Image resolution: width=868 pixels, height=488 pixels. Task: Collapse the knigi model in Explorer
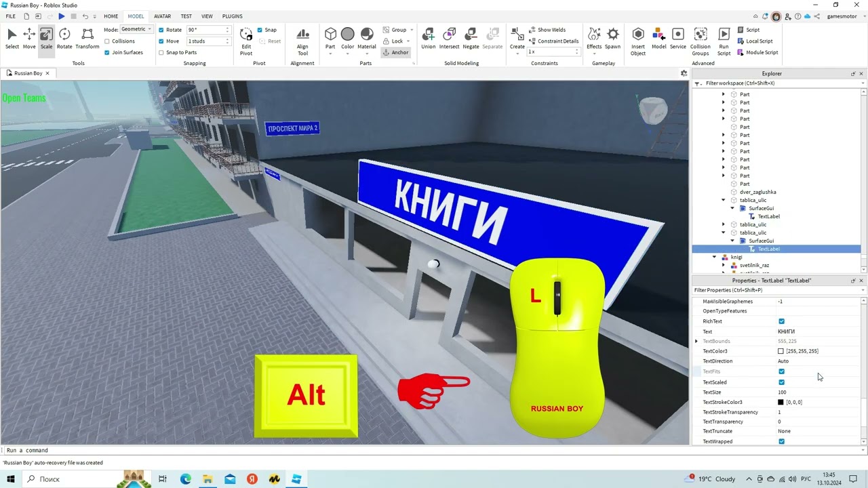click(x=714, y=257)
